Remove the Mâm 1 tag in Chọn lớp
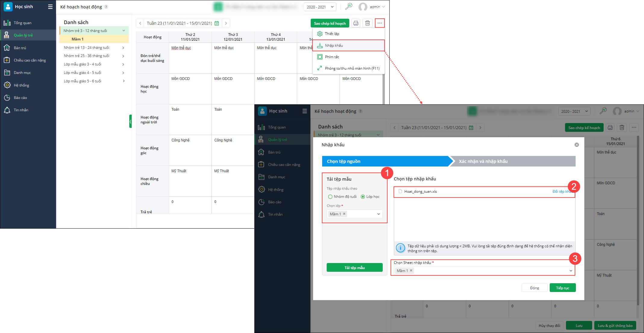Screen dimensions: 644x333 pos(344,214)
